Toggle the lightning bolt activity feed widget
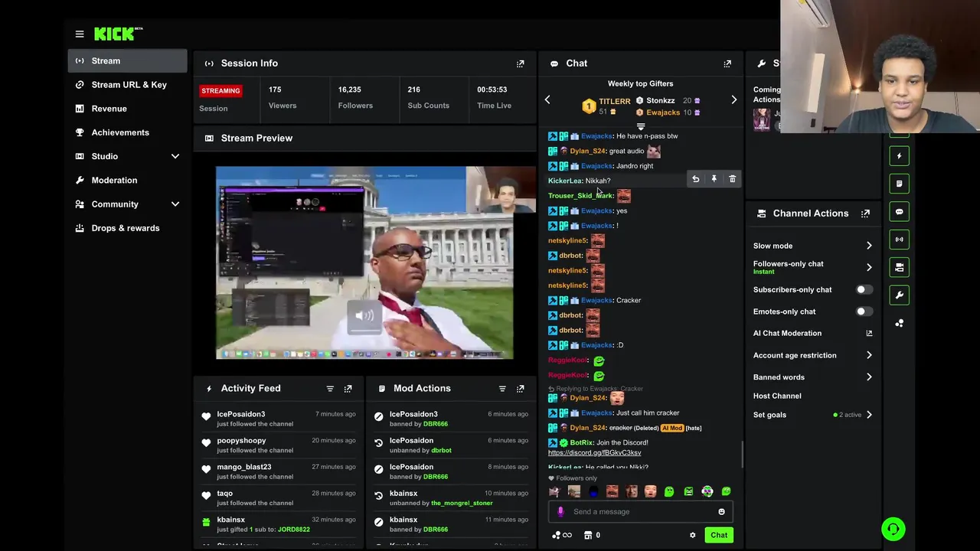 coord(900,156)
